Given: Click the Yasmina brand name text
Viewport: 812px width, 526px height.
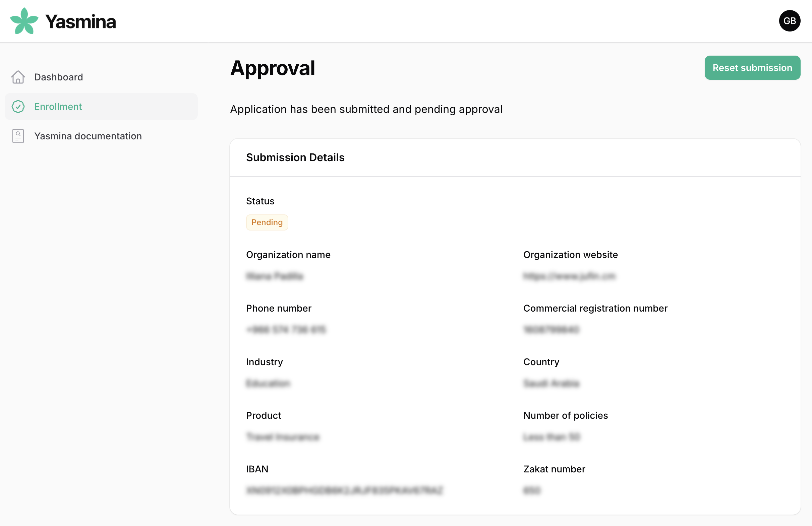Looking at the screenshot, I should pyautogui.click(x=80, y=22).
